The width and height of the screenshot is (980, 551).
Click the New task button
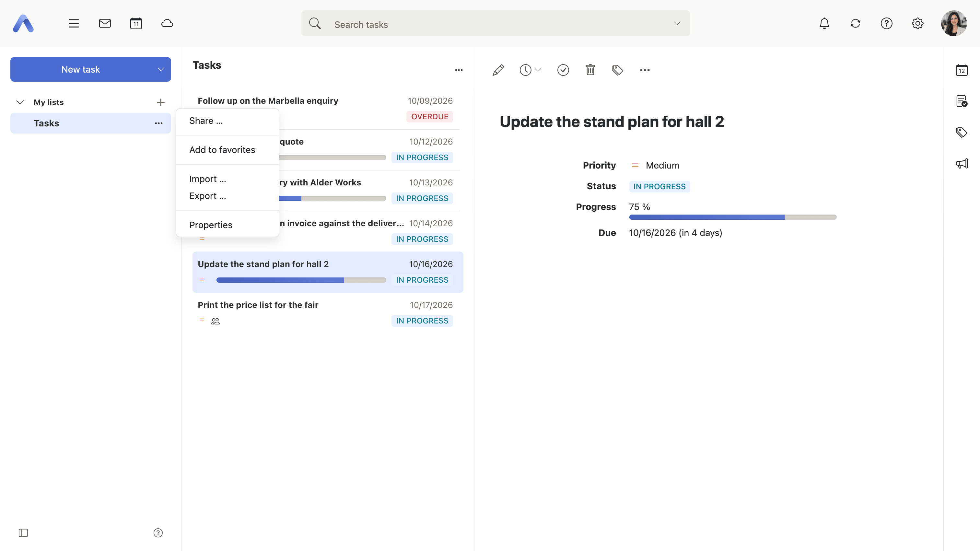(x=81, y=69)
